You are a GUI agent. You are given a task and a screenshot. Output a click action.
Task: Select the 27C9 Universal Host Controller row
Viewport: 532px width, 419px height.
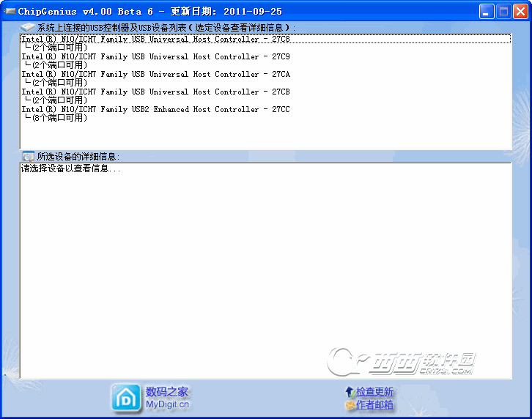[265, 56]
